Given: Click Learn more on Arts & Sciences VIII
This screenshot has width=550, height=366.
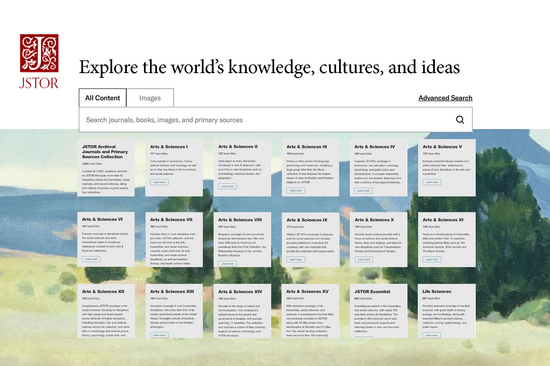Looking at the screenshot, I should [x=228, y=263].
